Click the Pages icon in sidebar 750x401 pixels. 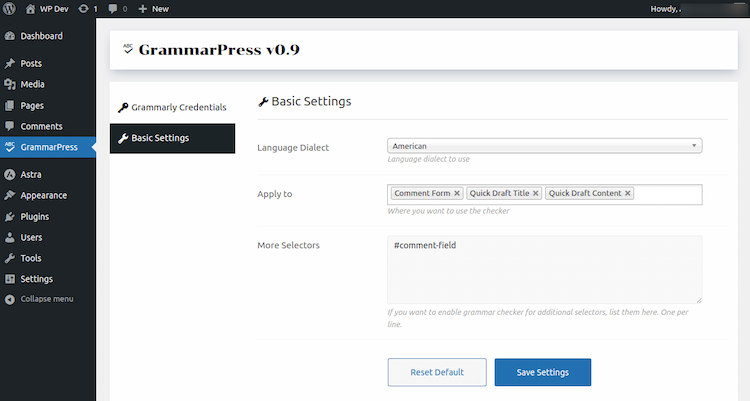(x=10, y=105)
